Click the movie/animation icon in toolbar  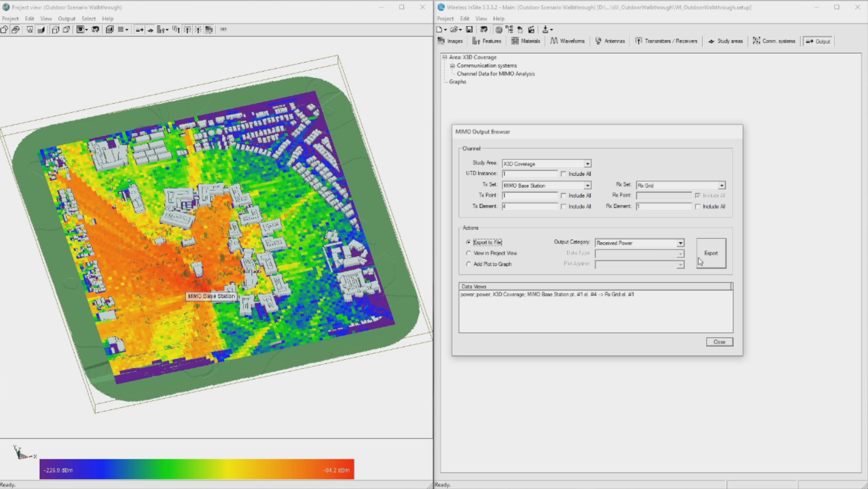pyautogui.click(x=531, y=30)
